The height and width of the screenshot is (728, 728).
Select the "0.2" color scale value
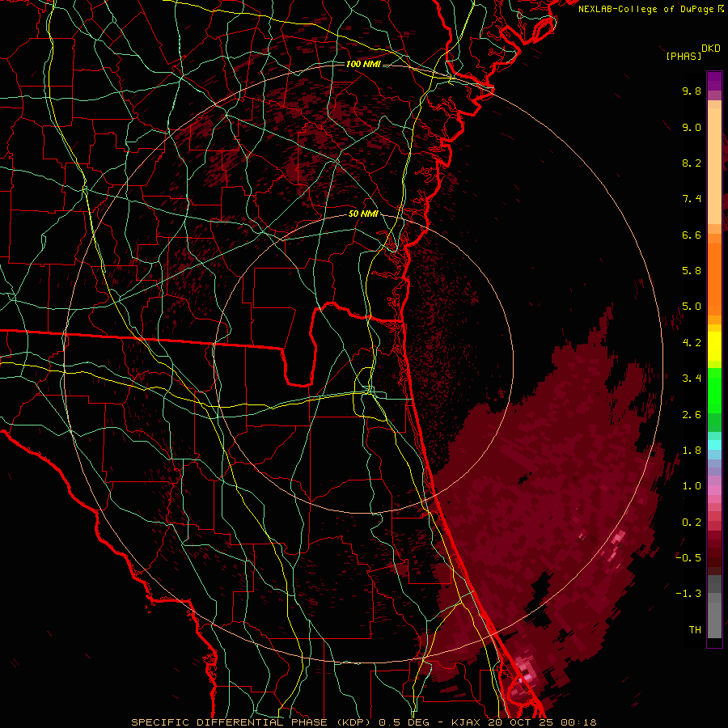tap(692, 523)
